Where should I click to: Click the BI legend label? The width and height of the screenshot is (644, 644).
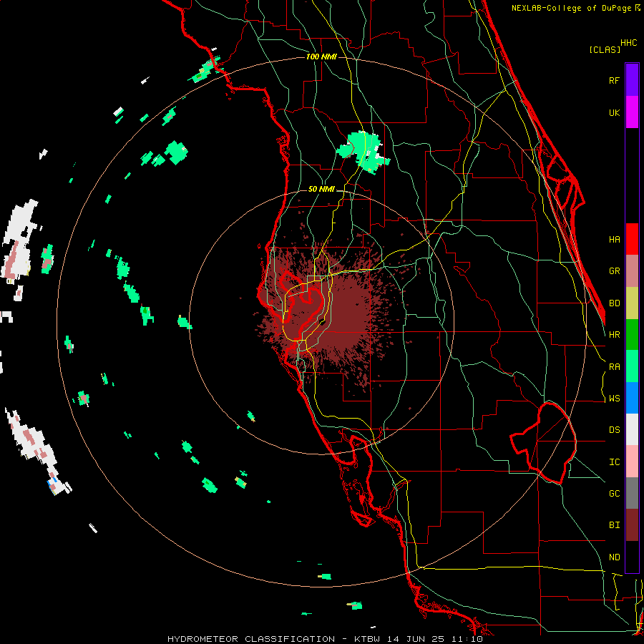614,525
